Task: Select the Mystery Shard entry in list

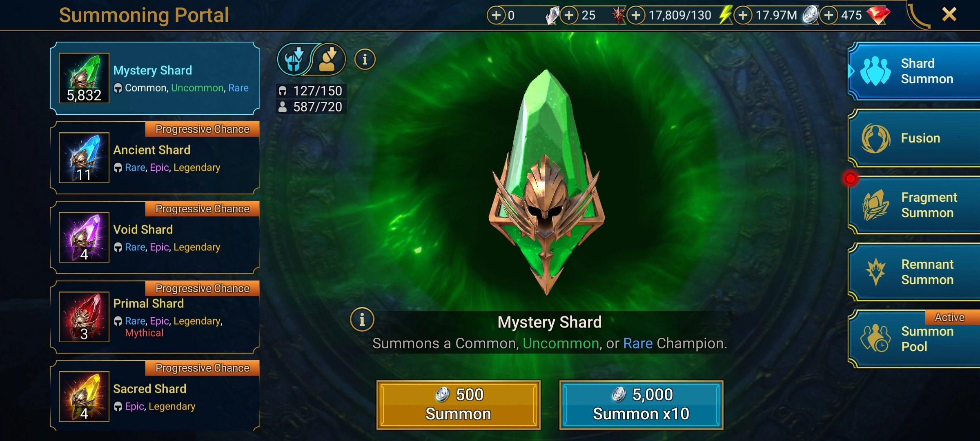Action: coord(155,78)
